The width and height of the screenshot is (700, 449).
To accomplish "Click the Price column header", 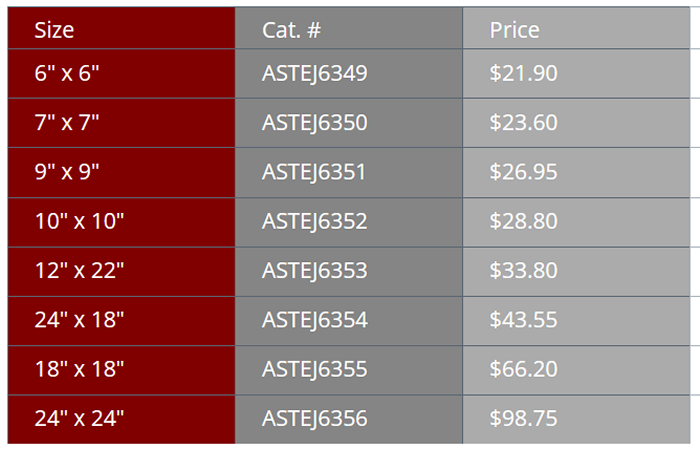I will (x=514, y=30).
